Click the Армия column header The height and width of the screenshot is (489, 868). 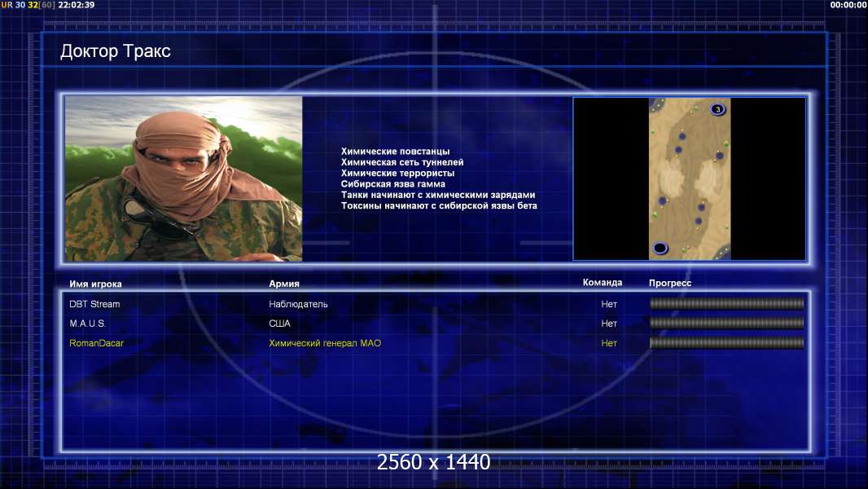pos(284,284)
